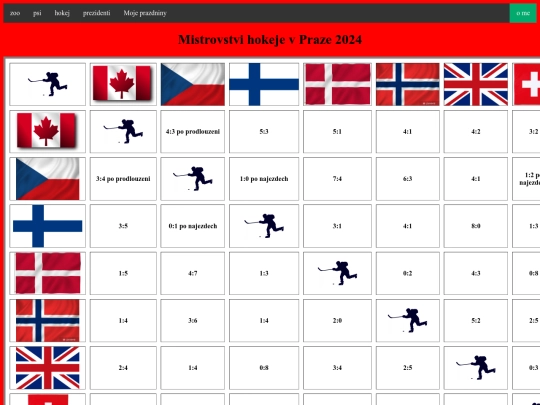540x405 pixels.
Task: Click the Finland flag in header row
Action: tap(264, 84)
